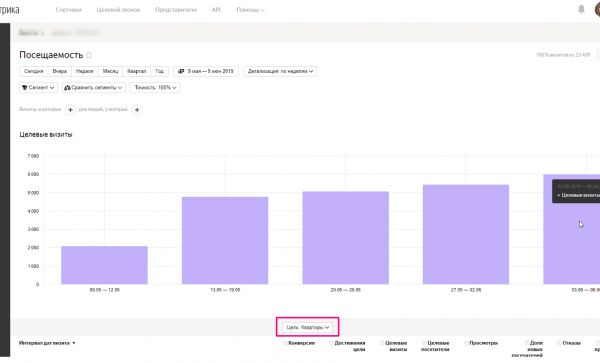Open the Цель: Квартиры goal dropdown
600x363 pixels.
pyautogui.click(x=308, y=327)
